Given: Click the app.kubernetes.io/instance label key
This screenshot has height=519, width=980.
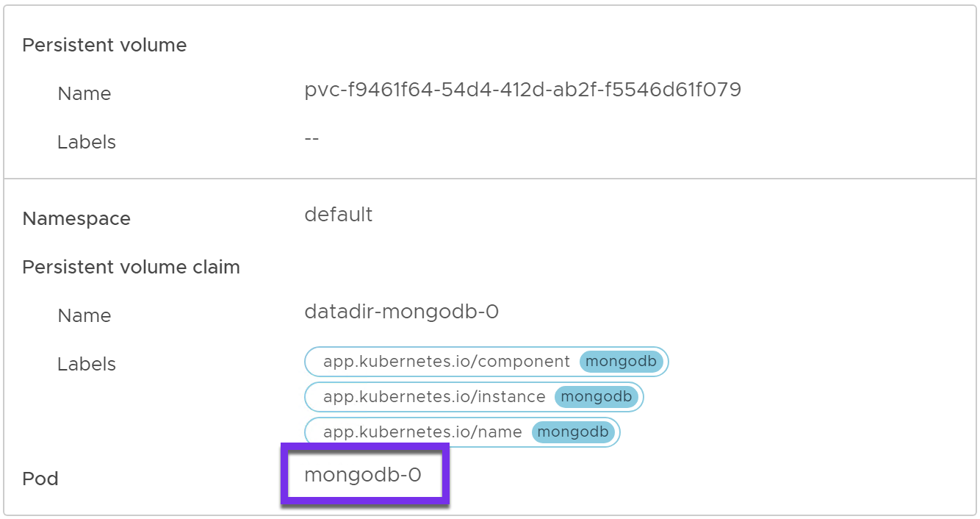Looking at the screenshot, I should click(x=434, y=397).
